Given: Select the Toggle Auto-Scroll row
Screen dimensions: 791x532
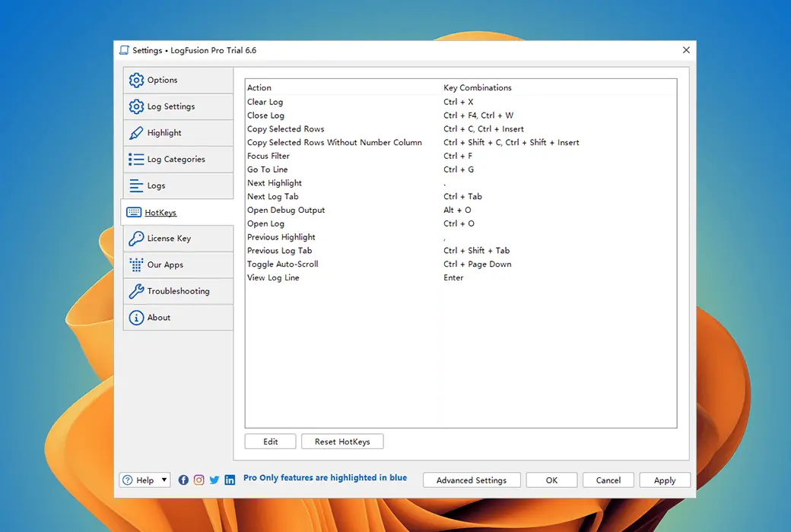Looking at the screenshot, I should pyautogui.click(x=461, y=264).
